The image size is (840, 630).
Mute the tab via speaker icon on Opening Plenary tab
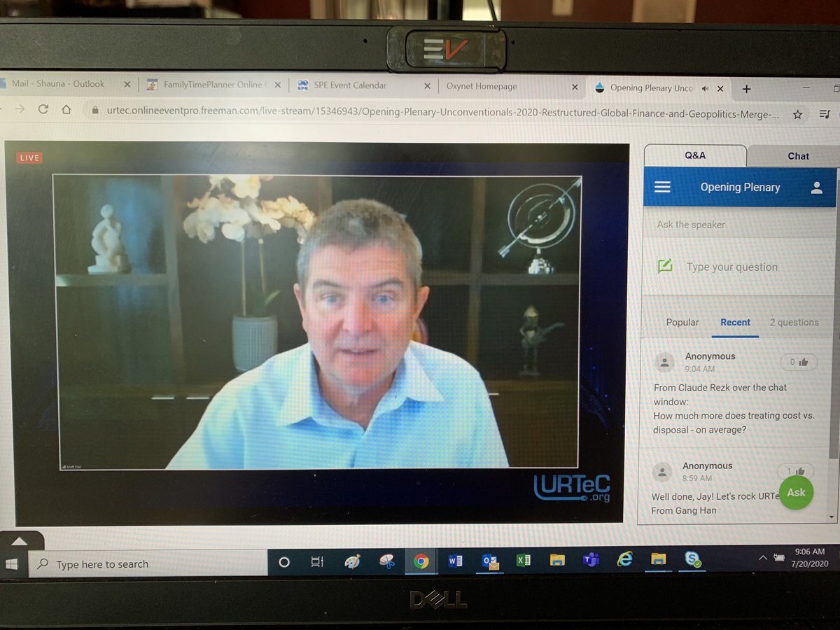(x=705, y=89)
